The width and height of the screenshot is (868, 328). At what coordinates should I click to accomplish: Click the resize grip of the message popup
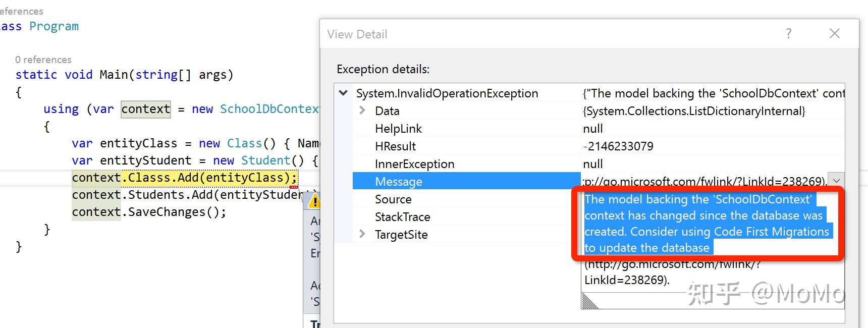pos(590,301)
